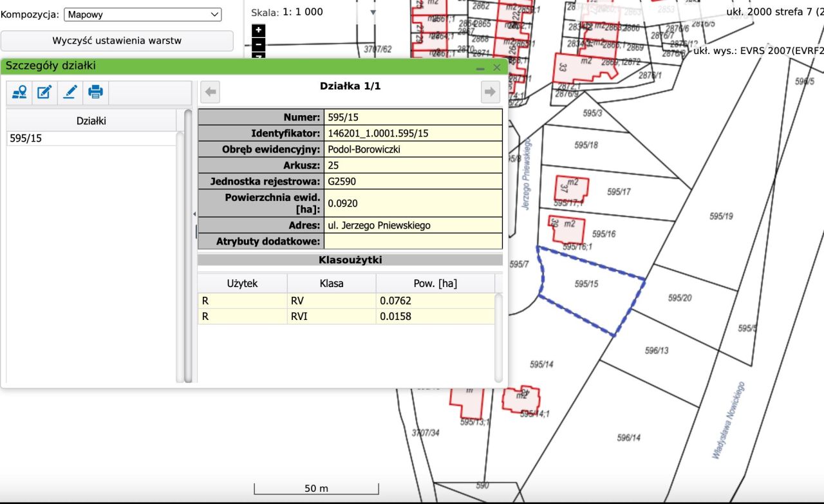824x504 pixels.
Task: Print the parcel details
Action: coord(95,92)
